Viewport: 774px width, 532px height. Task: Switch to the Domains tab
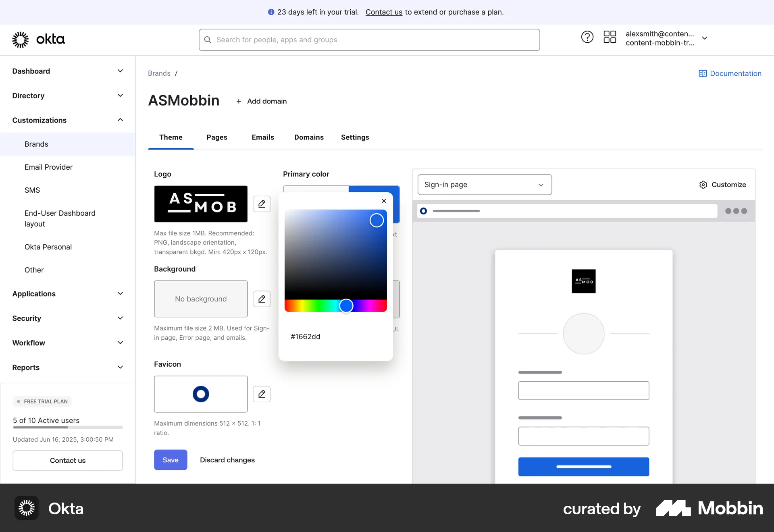[309, 137]
